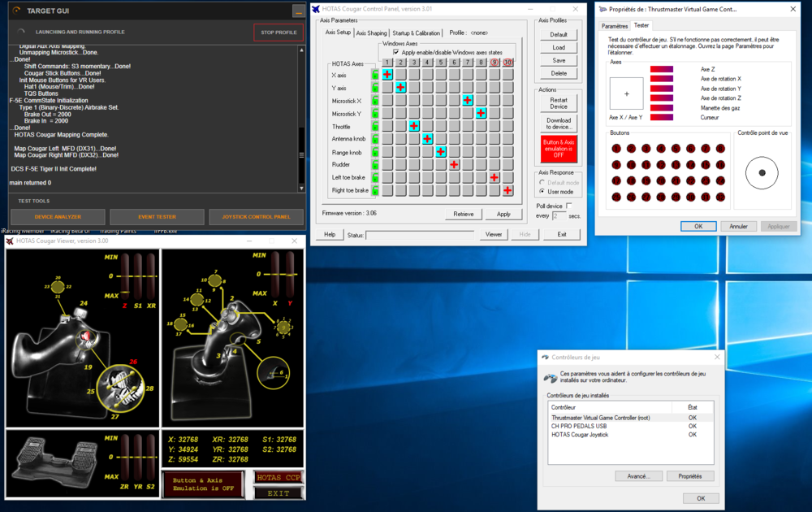This screenshot has height=512, width=812.
Task: Click the red cross cell in Right toe brake row
Action: 508,190
